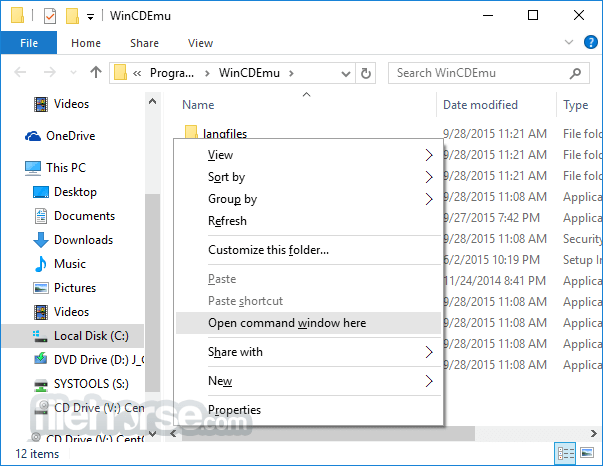
Task: Switch to the View ribbon tab
Action: [x=200, y=43]
